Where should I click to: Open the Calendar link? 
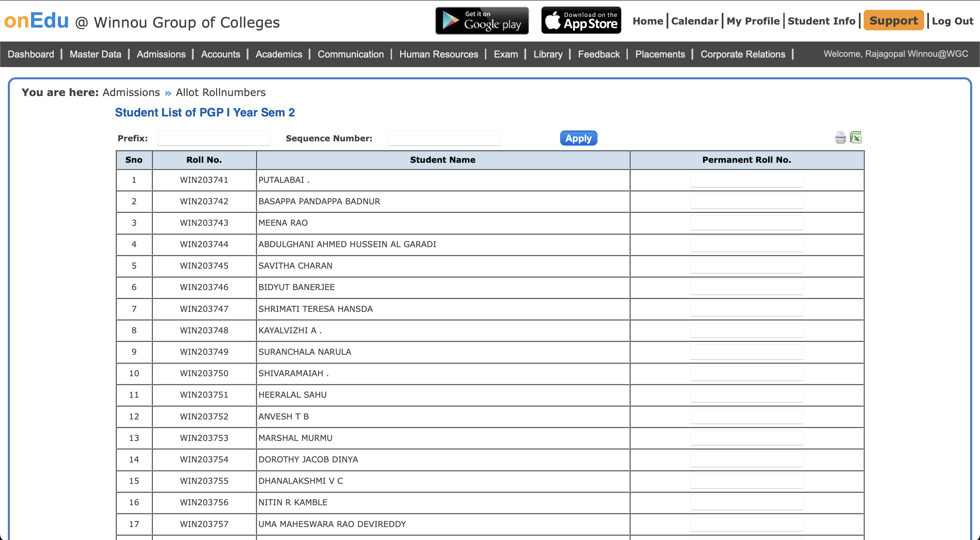coord(694,21)
